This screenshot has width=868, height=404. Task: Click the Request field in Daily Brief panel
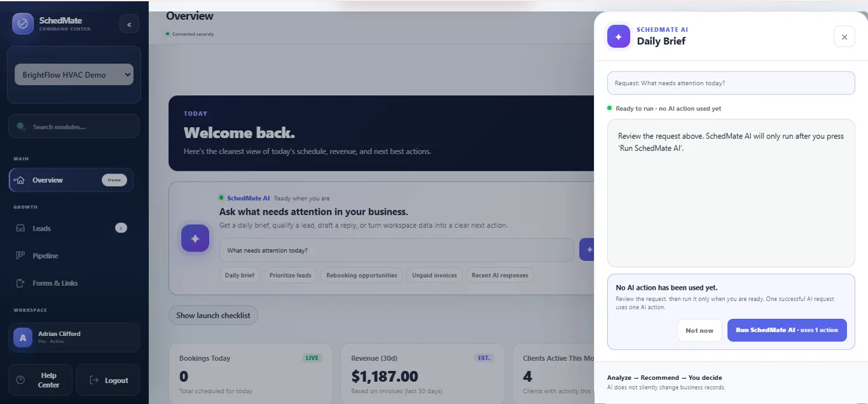731,83
